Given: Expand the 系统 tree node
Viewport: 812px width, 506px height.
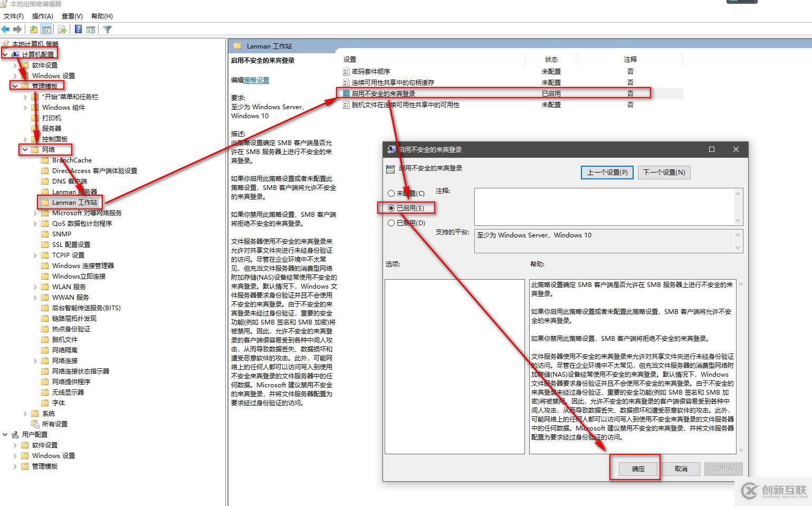Looking at the screenshot, I should (x=25, y=413).
